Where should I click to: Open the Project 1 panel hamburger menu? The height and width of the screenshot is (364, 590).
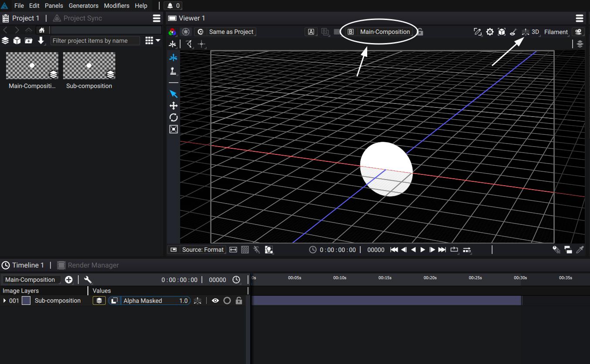pyautogui.click(x=157, y=18)
